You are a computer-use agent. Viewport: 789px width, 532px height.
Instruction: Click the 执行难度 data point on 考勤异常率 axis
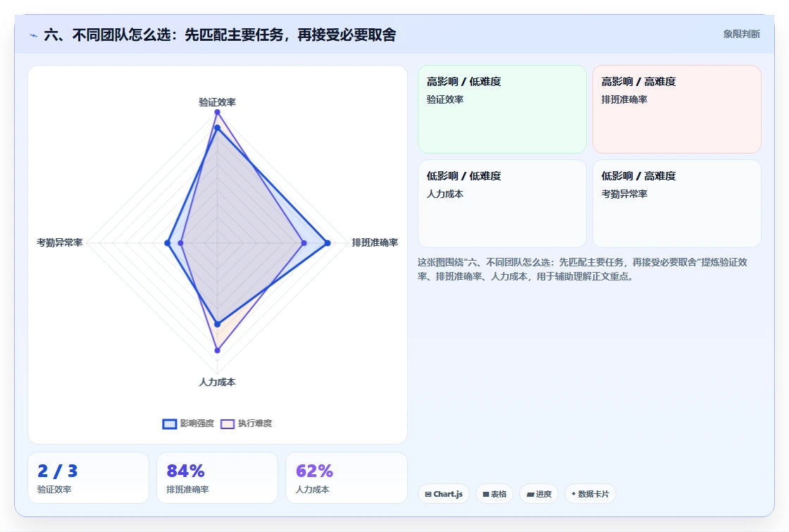pos(181,243)
